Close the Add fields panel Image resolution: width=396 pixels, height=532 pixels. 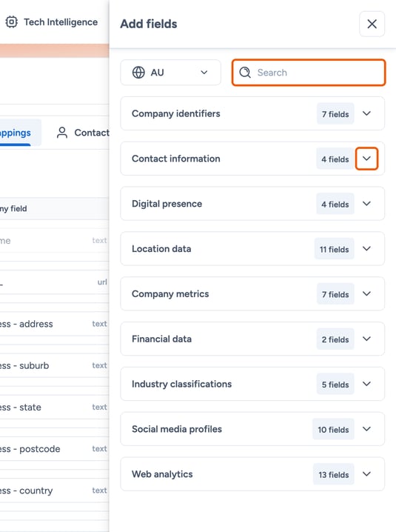(x=372, y=24)
